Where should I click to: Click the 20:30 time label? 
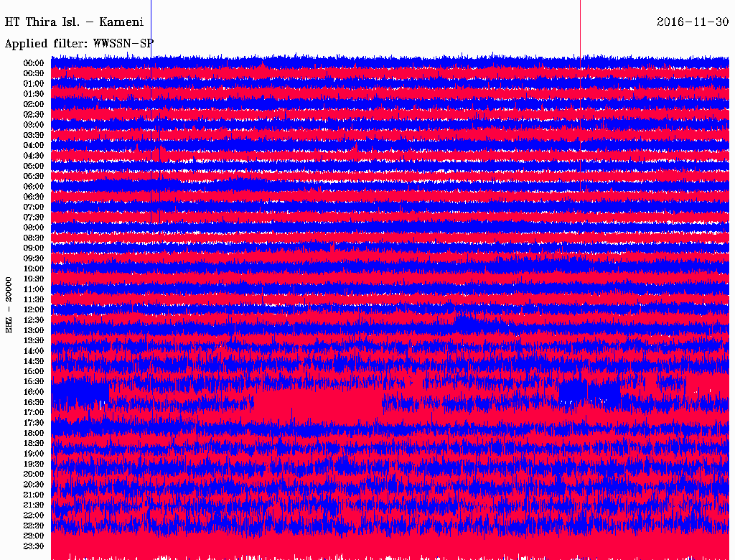34,485
